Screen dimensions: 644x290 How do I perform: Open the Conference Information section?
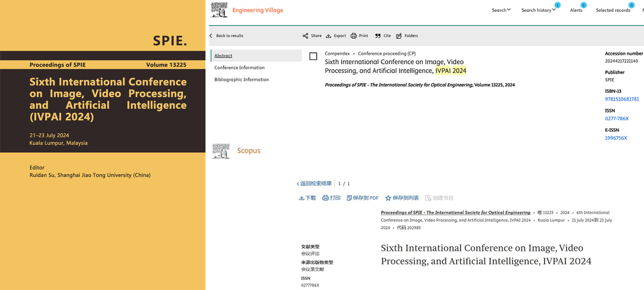pos(239,68)
